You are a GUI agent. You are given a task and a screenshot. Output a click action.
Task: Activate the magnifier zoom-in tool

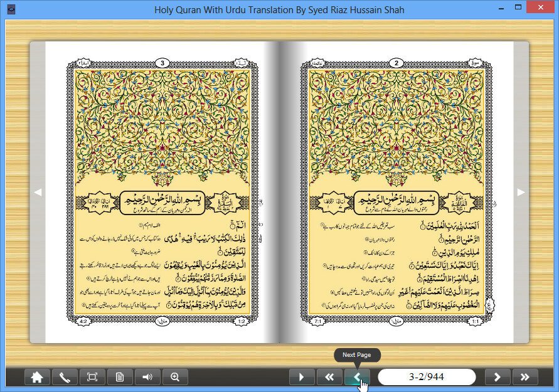[175, 377]
